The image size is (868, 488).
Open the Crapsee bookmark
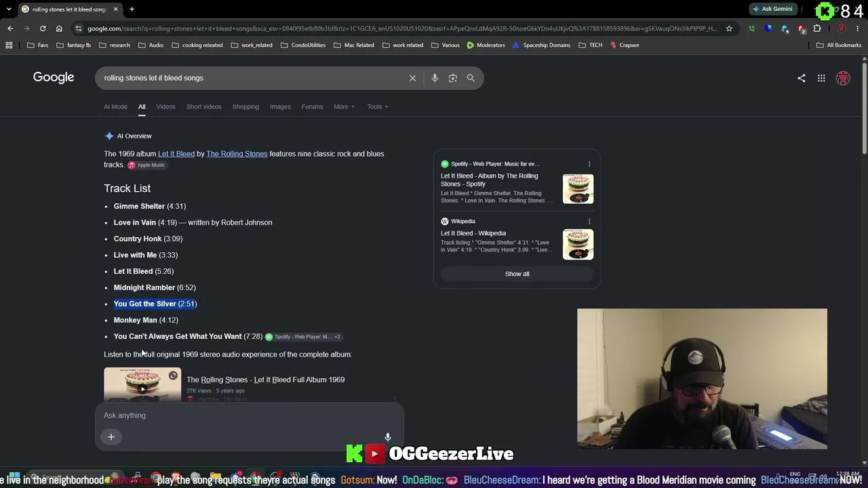624,45
